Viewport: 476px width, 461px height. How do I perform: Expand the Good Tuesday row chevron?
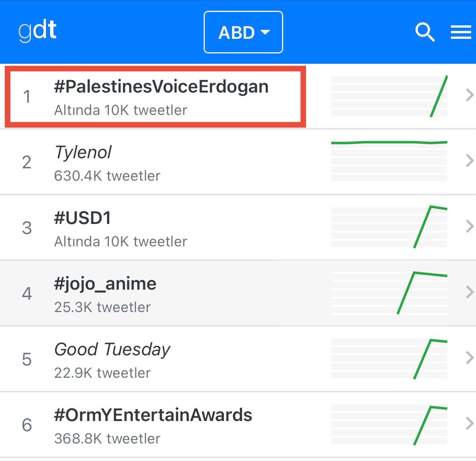click(x=469, y=358)
